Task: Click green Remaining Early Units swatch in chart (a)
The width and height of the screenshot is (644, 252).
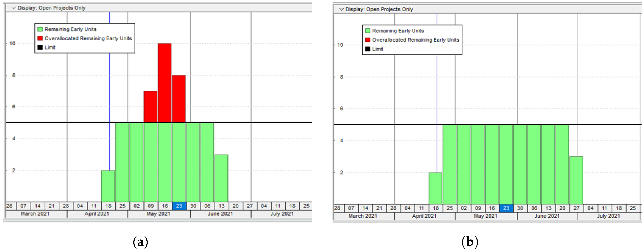Action: pos(40,29)
